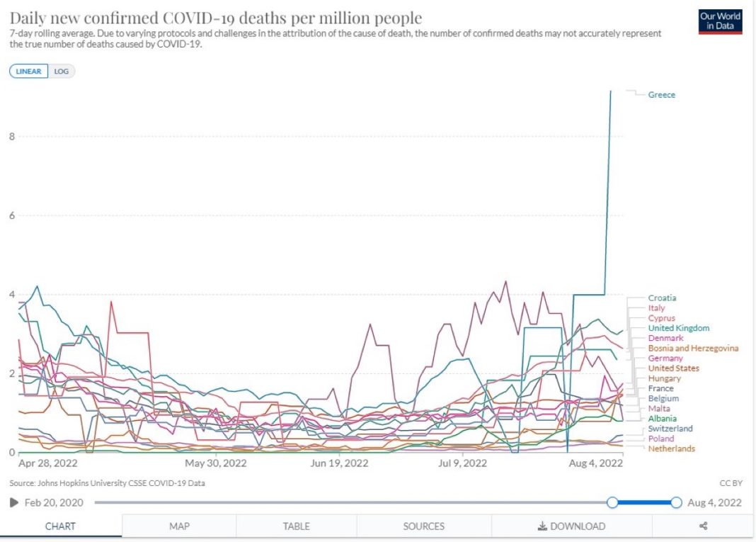756x542 pixels.
Task: Highlight the United Kingdom legend label
Action: click(678, 328)
